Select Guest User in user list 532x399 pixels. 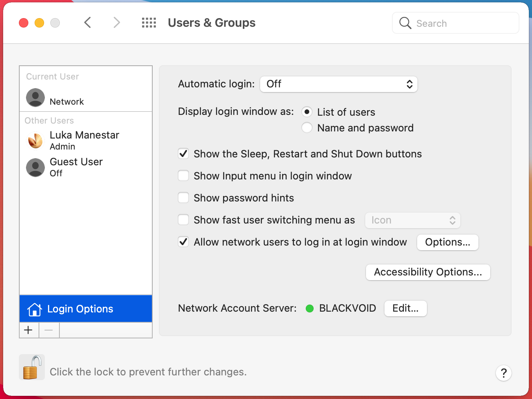point(86,168)
